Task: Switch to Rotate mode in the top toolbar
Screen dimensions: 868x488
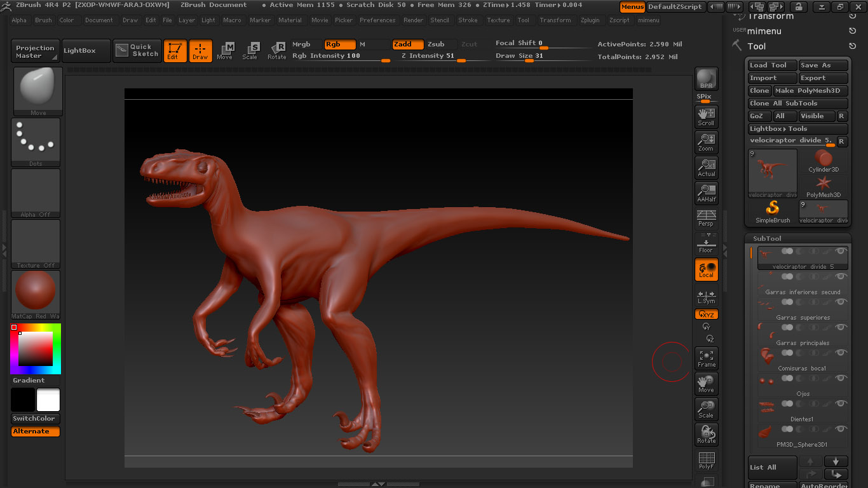Action: (277, 51)
